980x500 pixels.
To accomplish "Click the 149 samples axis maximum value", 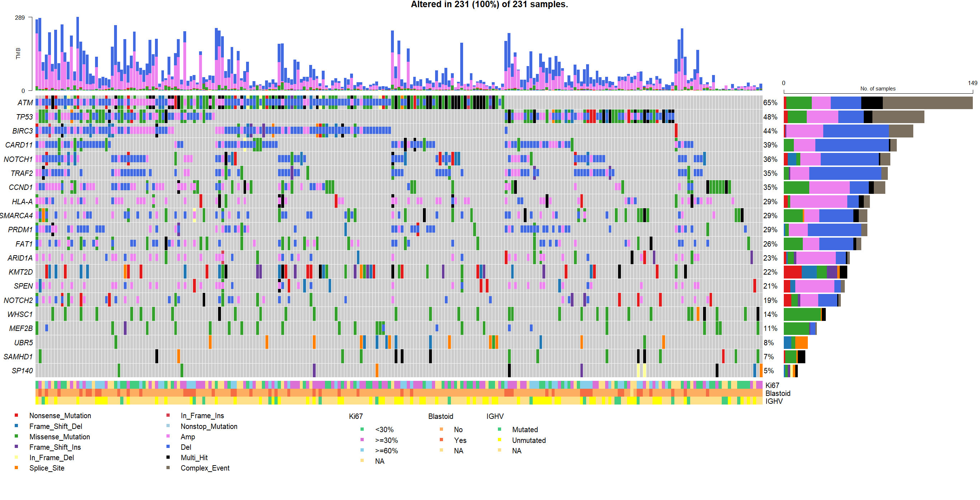I will coord(972,83).
